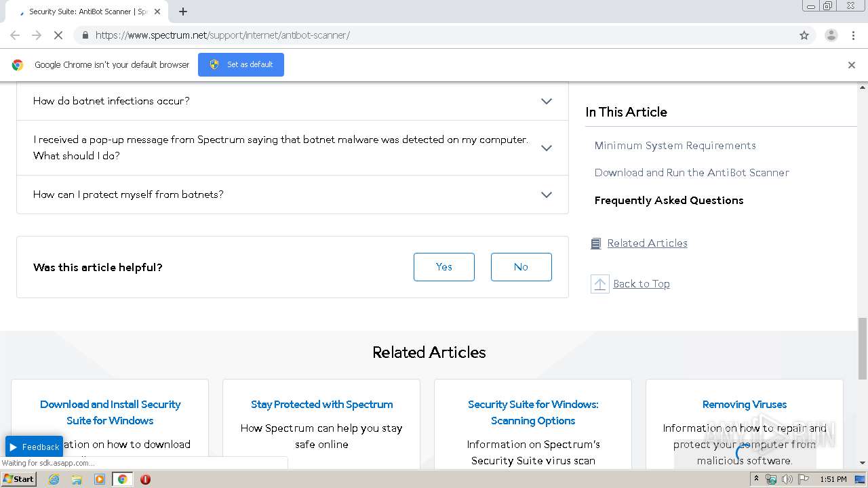Click the scrollbar down arrow
The height and width of the screenshot is (488, 868).
coord(863,463)
